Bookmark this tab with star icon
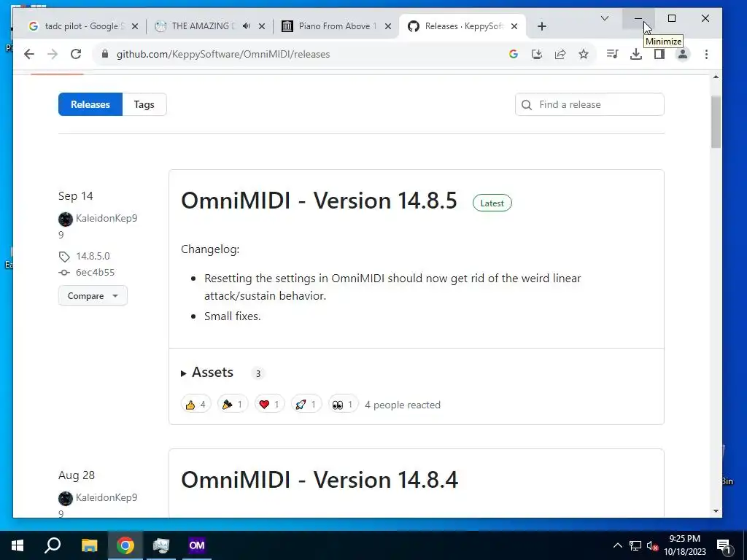The height and width of the screenshot is (560, 747). click(x=584, y=54)
